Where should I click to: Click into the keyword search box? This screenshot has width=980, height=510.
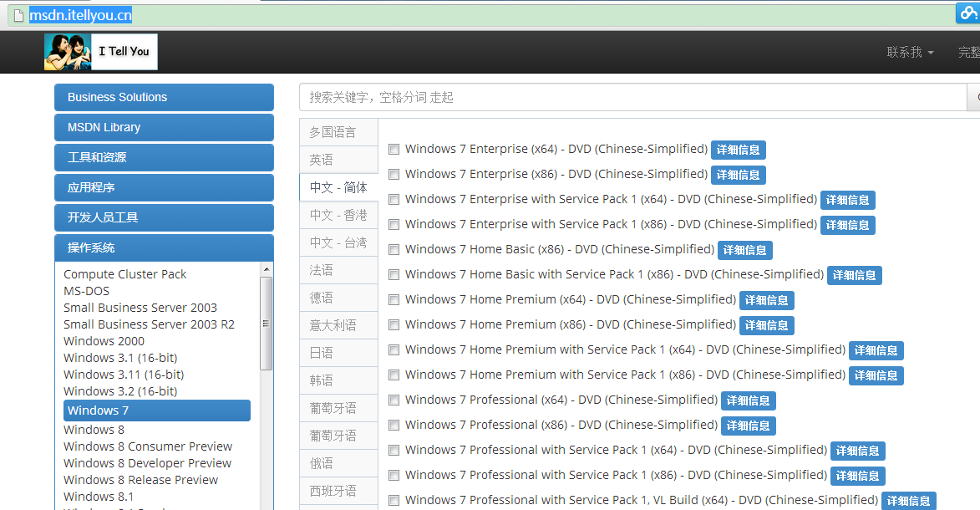coord(632,98)
